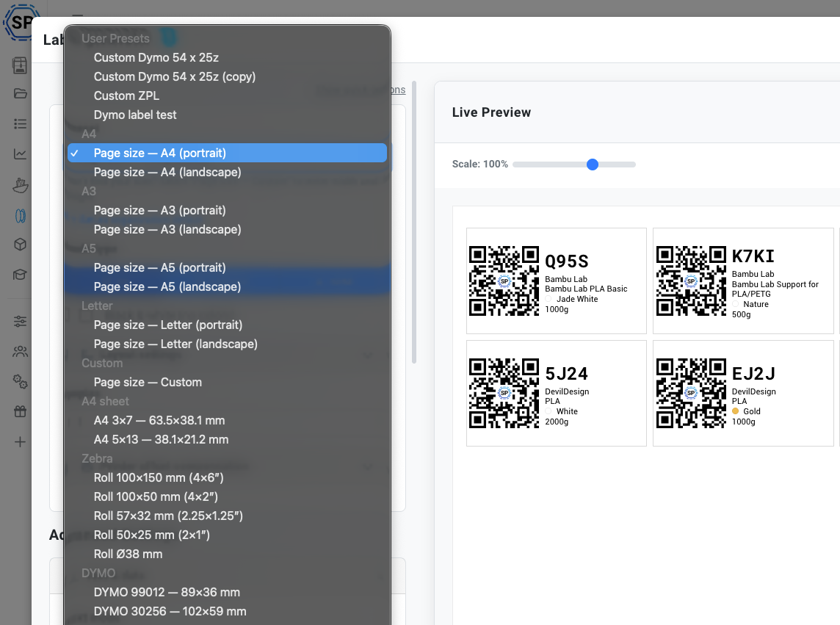Image resolution: width=840 pixels, height=625 pixels.
Task: Open the graduation cap sidebar icon
Action: coord(20,275)
